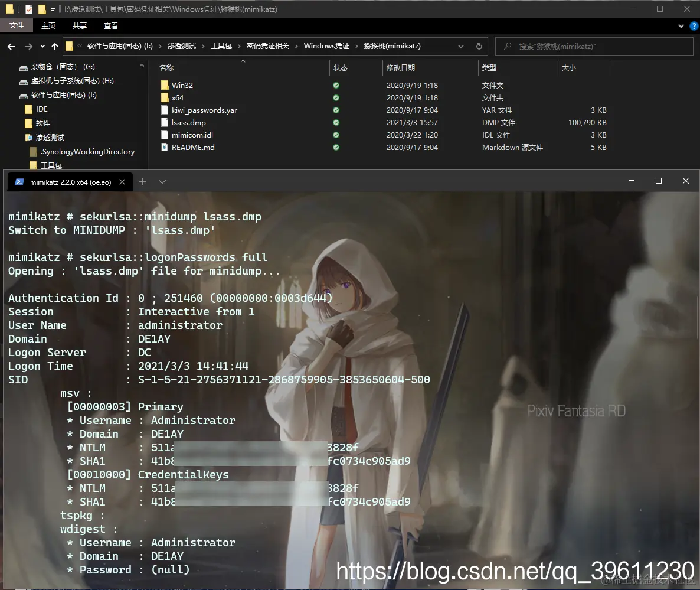Close the mimikatz terminal tab

[122, 182]
